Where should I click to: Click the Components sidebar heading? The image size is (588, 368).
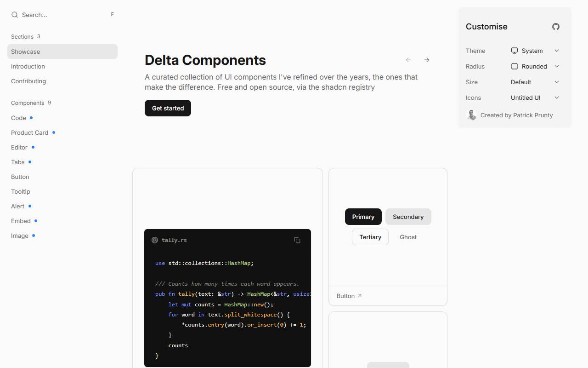click(x=28, y=103)
